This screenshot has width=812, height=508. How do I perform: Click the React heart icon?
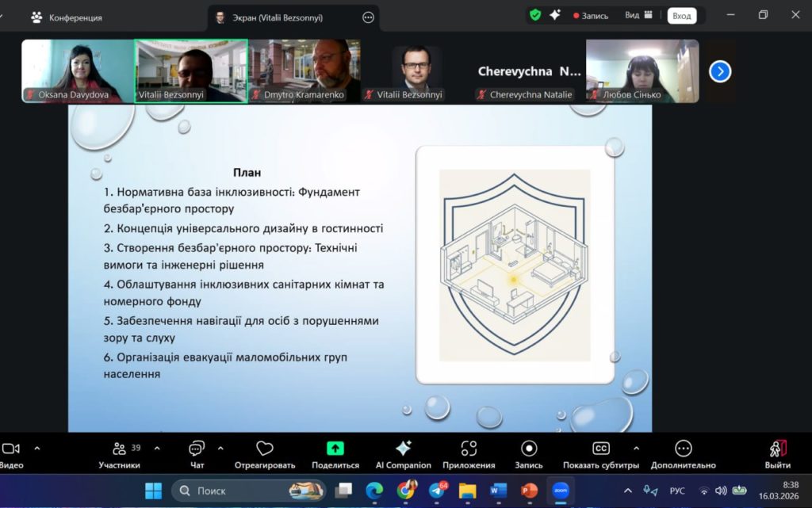coord(265,454)
